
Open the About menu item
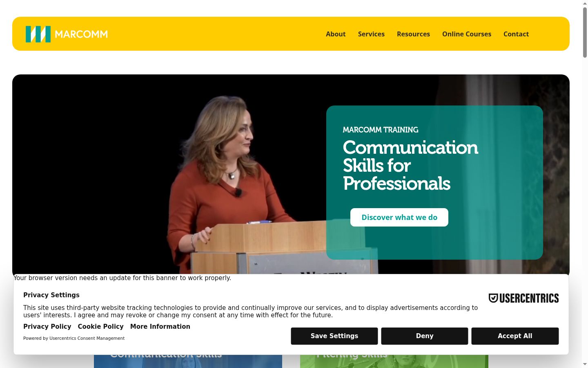[x=336, y=34]
